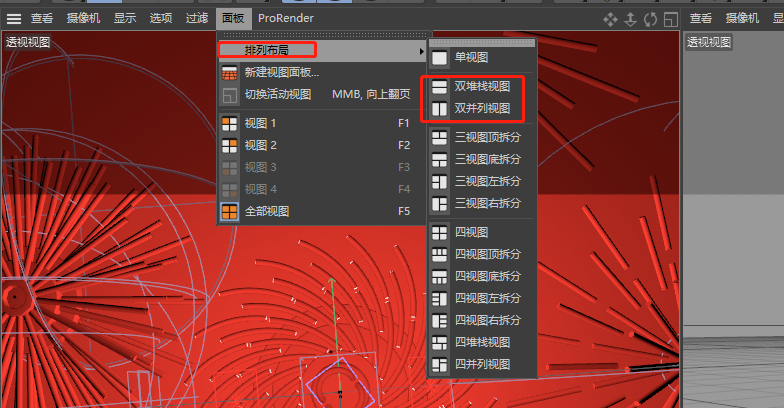The width and height of the screenshot is (784, 408).
Task: Click the 四视图顶拆分 layout icon
Action: click(x=440, y=255)
